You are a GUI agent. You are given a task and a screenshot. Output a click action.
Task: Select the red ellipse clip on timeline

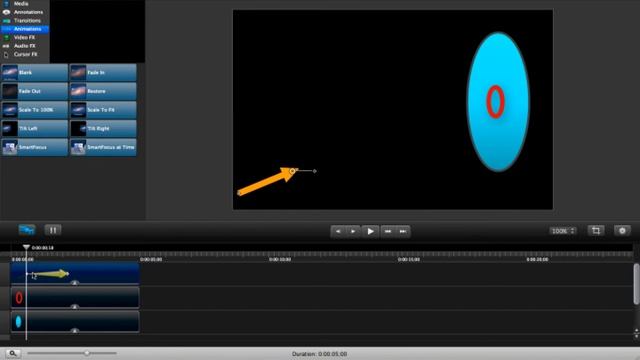(75, 298)
